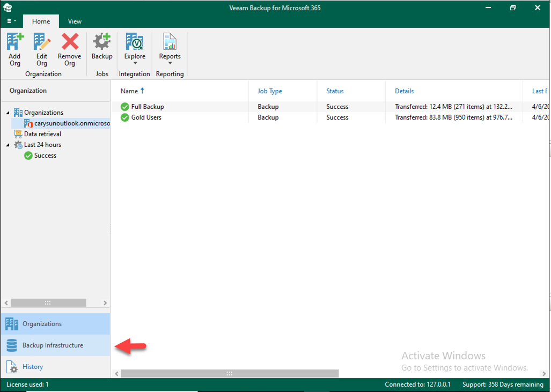The image size is (551, 392).
Task: Collapse the Last 24 hours node
Action: (8, 145)
